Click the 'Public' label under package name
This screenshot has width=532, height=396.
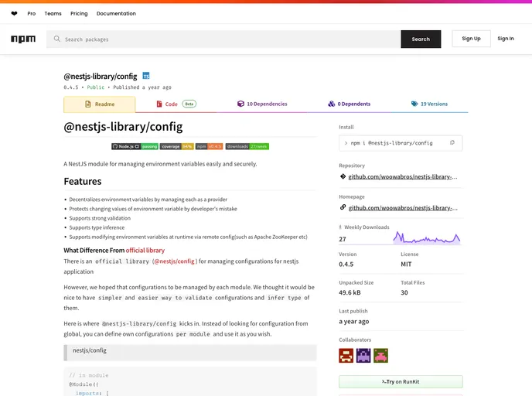coord(96,87)
